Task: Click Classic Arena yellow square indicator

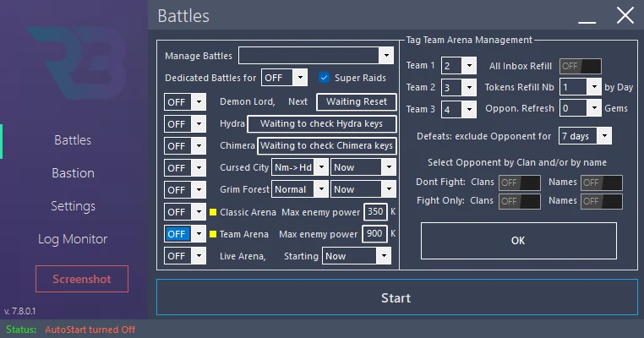Action: tap(213, 212)
